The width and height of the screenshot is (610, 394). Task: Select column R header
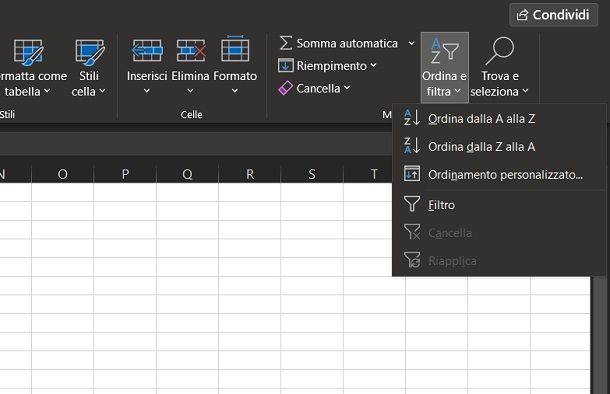pyautogui.click(x=250, y=174)
